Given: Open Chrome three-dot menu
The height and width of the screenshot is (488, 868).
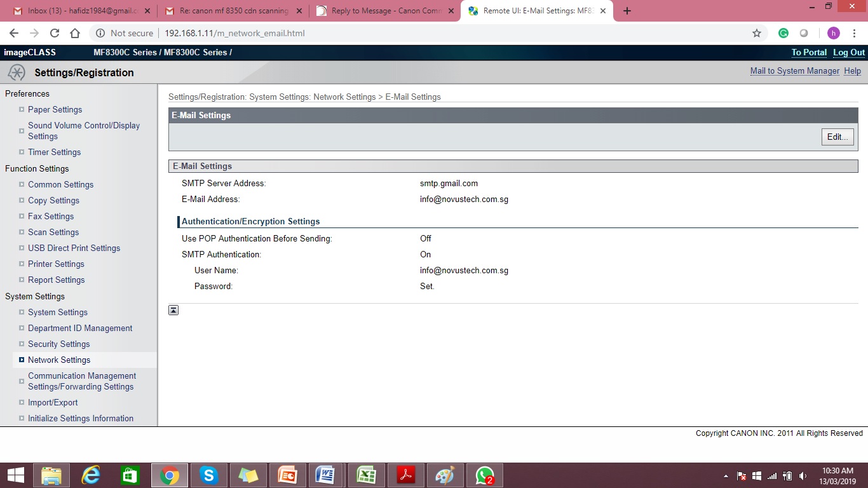Looking at the screenshot, I should [854, 33].
